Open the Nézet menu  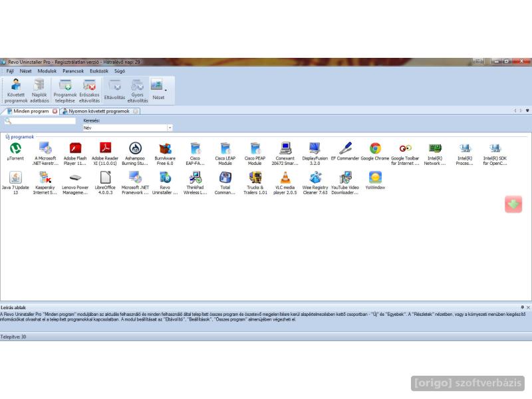pos(25,71)
